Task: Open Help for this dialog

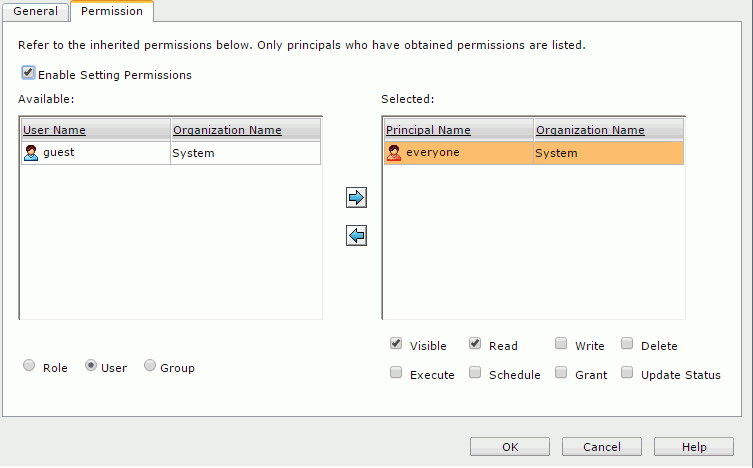Action: (x=694, y=447)
